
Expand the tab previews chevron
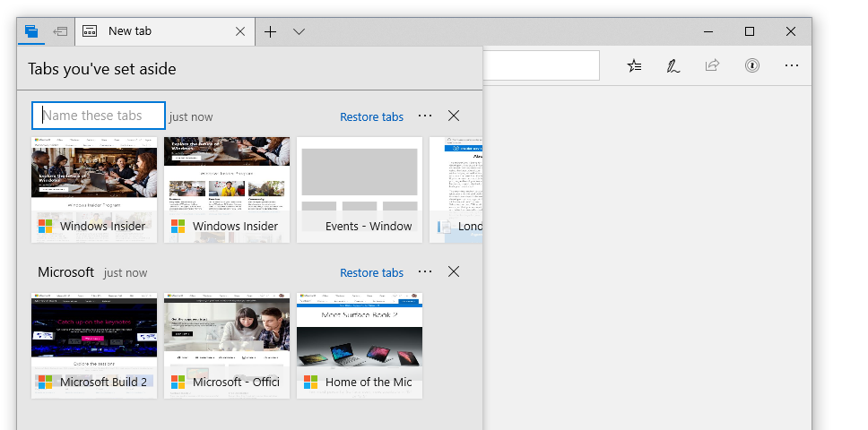point(299,31)
